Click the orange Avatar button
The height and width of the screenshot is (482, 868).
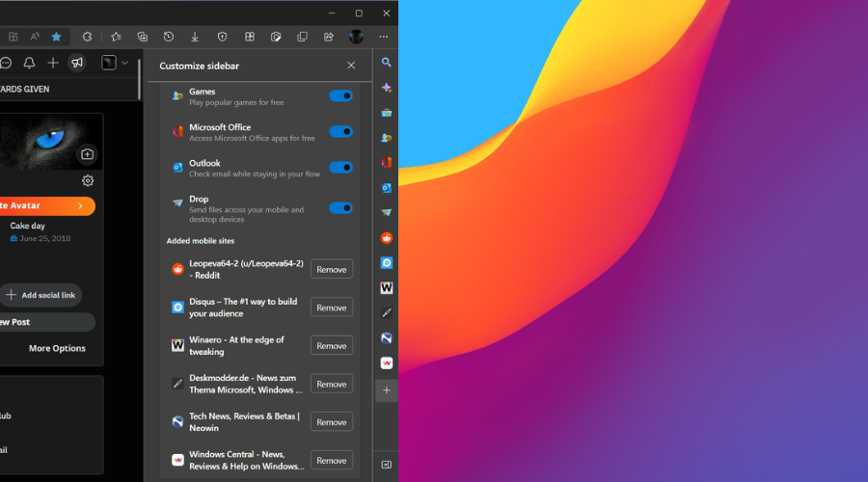coord(47,206)
